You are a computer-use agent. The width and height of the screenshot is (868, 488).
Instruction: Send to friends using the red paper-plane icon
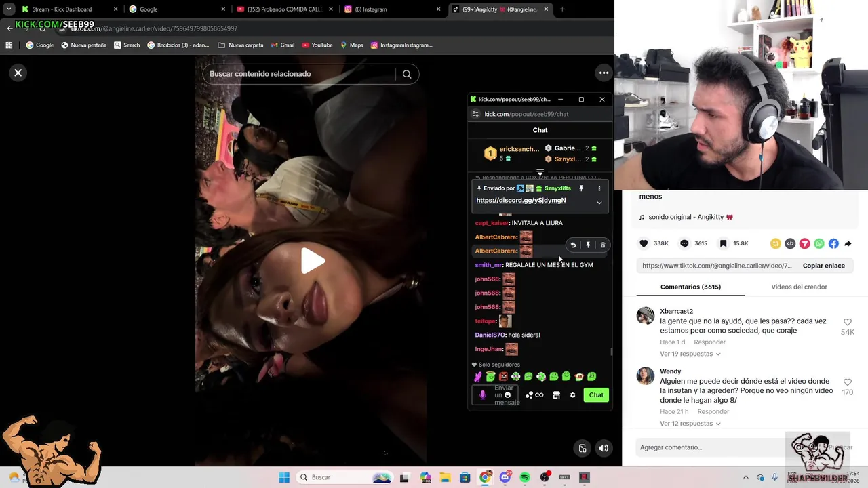click(x=805, y=243)
